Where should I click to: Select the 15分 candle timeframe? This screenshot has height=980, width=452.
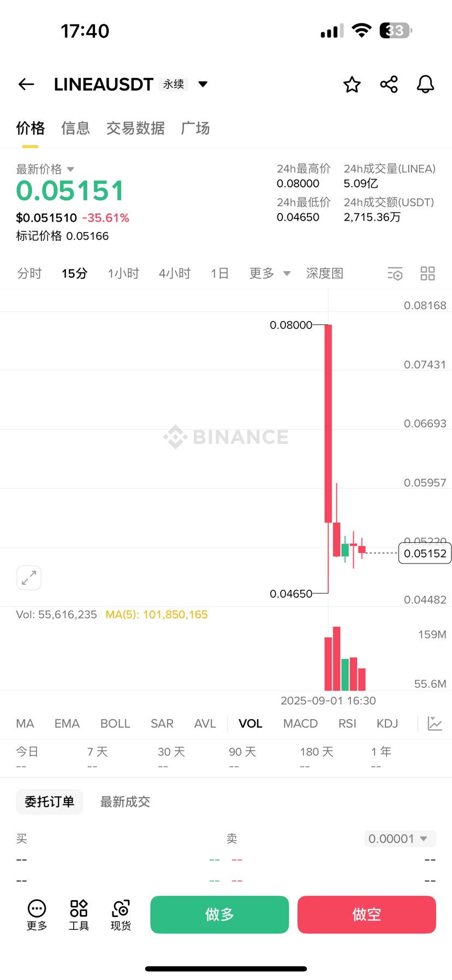pos(74,274)
